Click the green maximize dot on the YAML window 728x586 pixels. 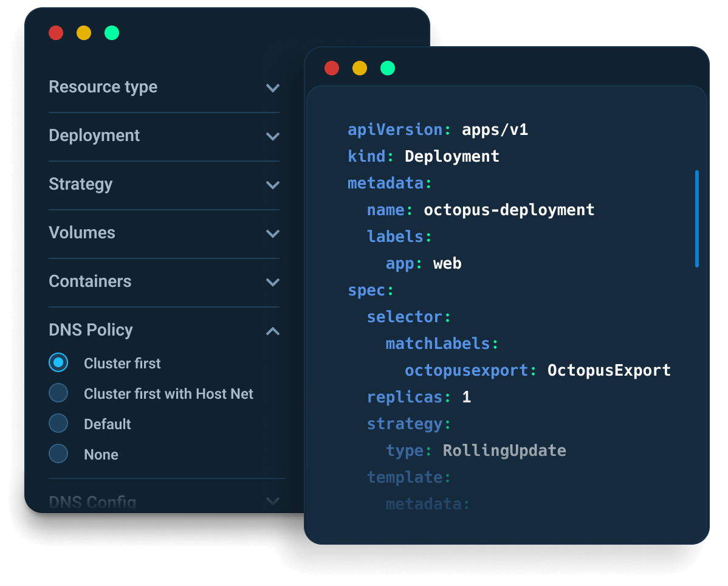[388, 68]
